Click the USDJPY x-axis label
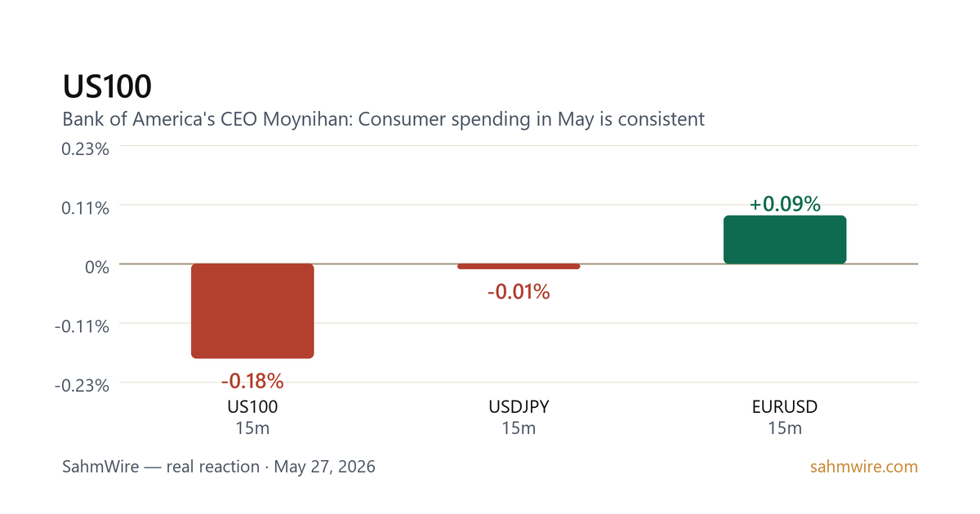 coord(519,406)
